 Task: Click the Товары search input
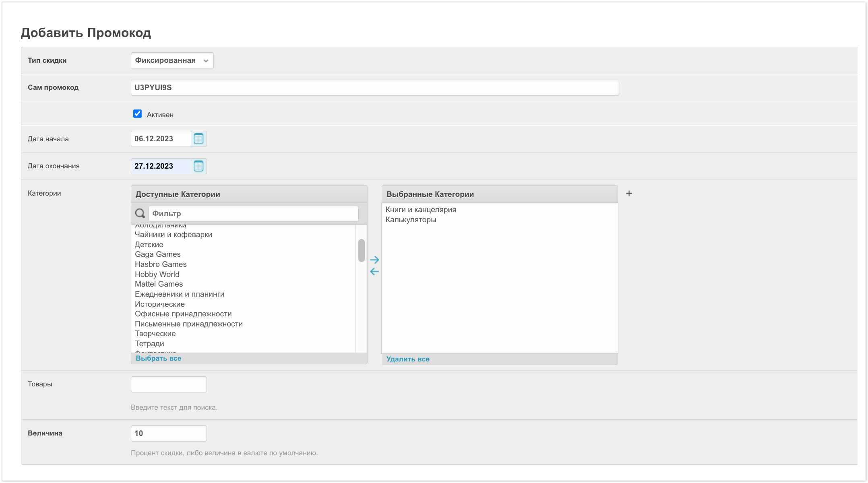tap(169, 384)
